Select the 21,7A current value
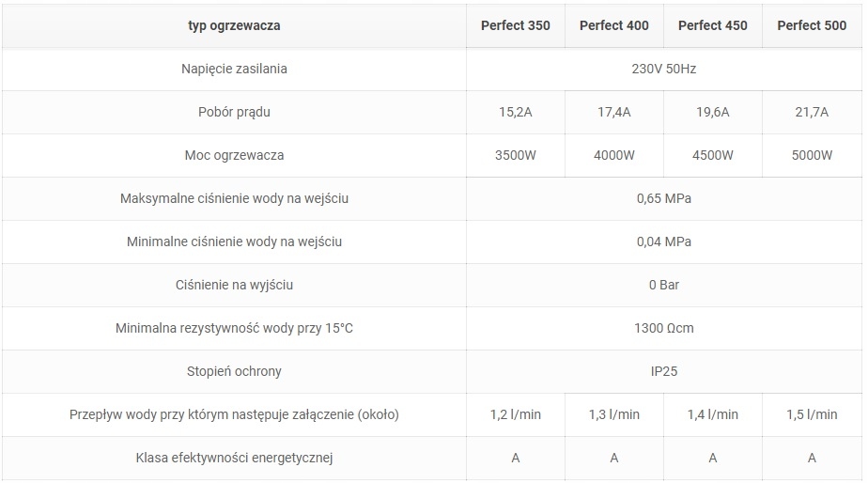 (x=812, y=112)
